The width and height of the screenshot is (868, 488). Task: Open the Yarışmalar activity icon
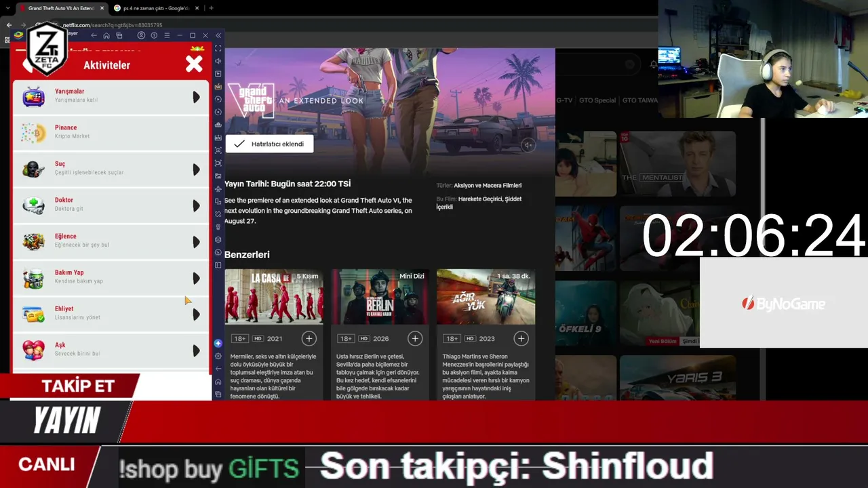click(x=33, y=96)
